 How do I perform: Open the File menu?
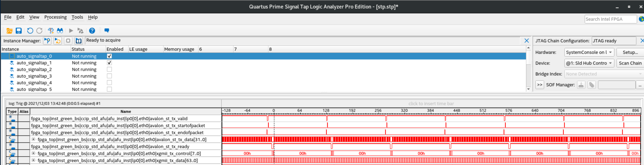[x=8, y=17]
